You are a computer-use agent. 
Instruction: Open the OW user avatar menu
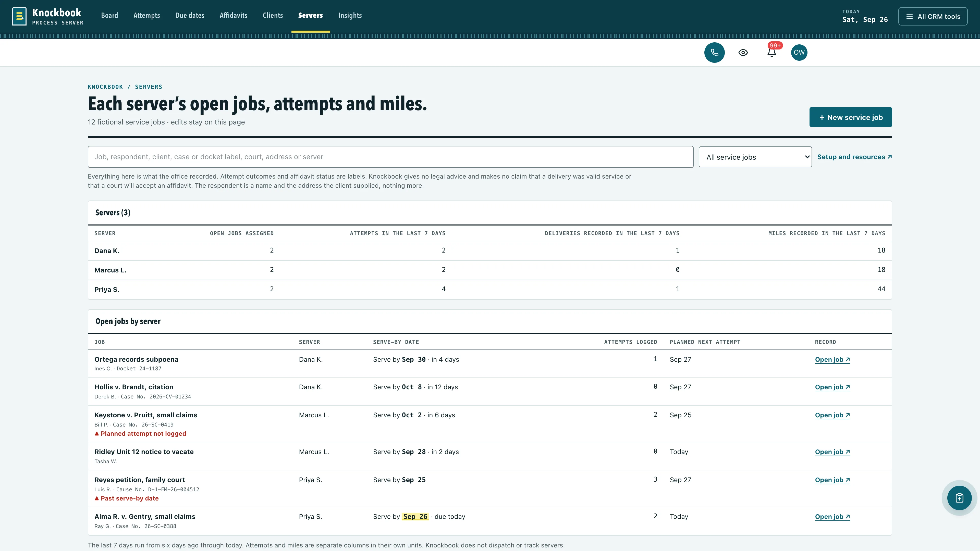(799, 53)
